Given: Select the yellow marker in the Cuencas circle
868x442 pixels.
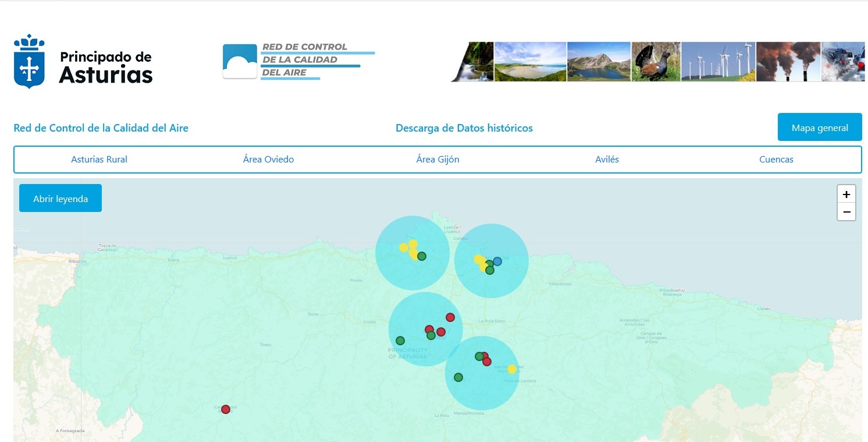Looking at the screenshot, I should point(511,369).
